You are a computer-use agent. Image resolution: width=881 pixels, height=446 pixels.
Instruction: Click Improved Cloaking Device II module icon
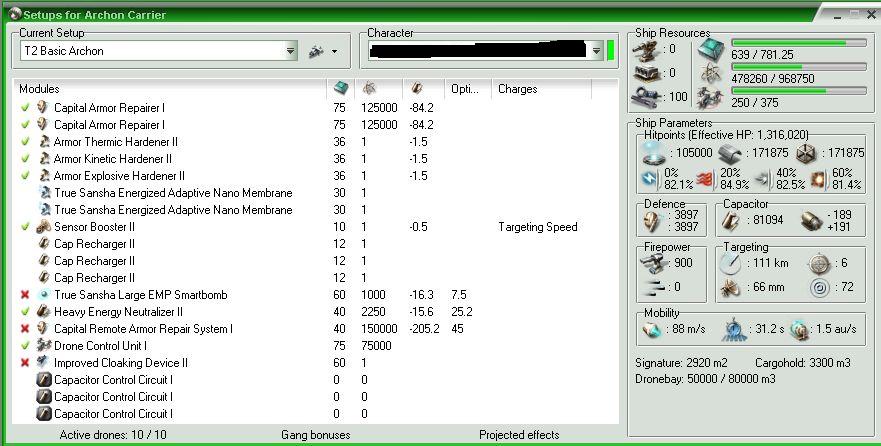(43, 362)
